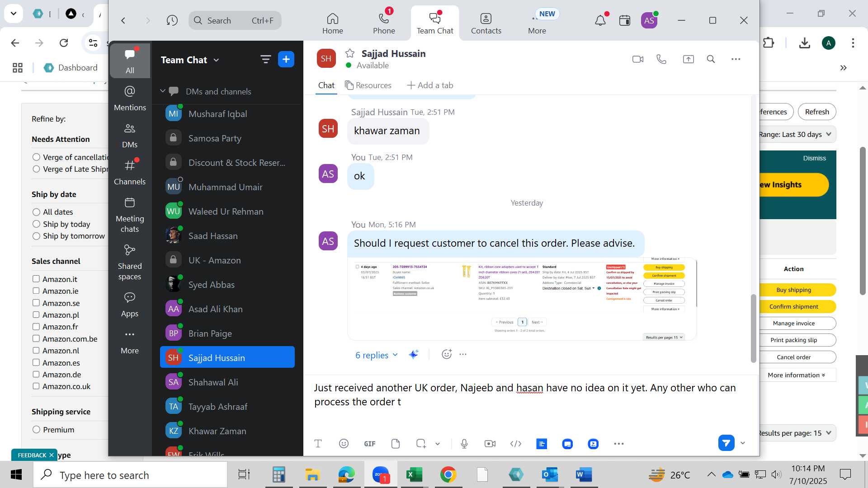
Task: Open Excel from the taskbar
Action: (414, 474)
